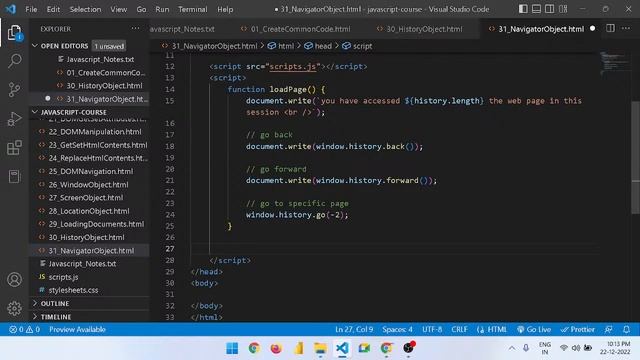Viewport: 640px width, 360px height.
Task: Toggle Secondary Side Bar layout icon
Action: 549,9
